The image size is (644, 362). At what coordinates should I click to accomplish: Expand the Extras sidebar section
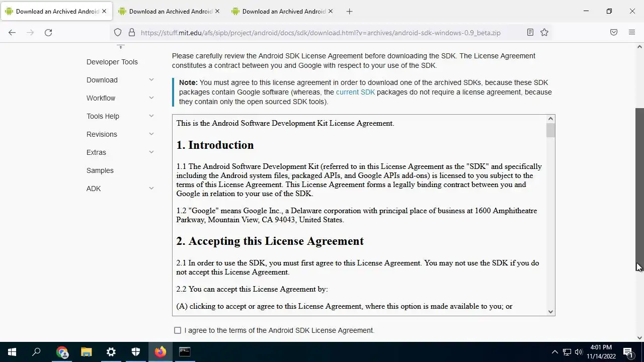coord(151,152)
